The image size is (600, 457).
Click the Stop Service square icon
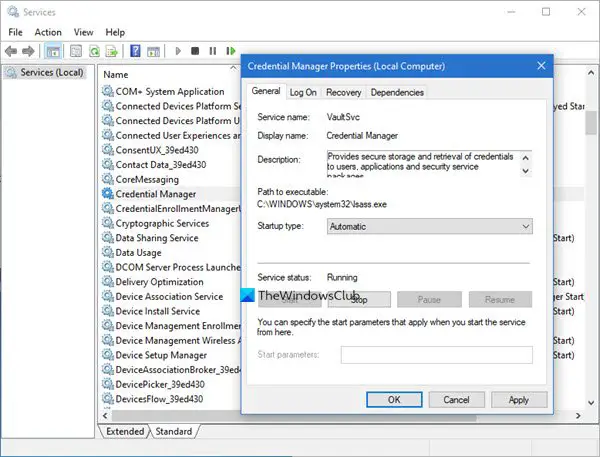point(195,51)
